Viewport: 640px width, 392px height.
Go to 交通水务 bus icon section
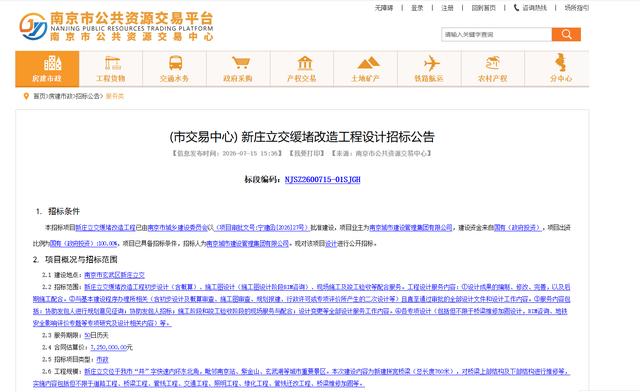175,69
